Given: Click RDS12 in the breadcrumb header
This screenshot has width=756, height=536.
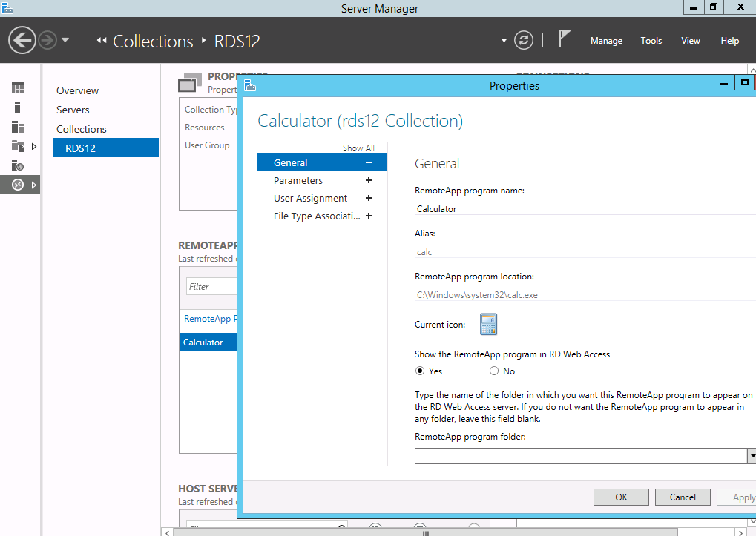Looking at the screenshot, I should pos(237,42).
